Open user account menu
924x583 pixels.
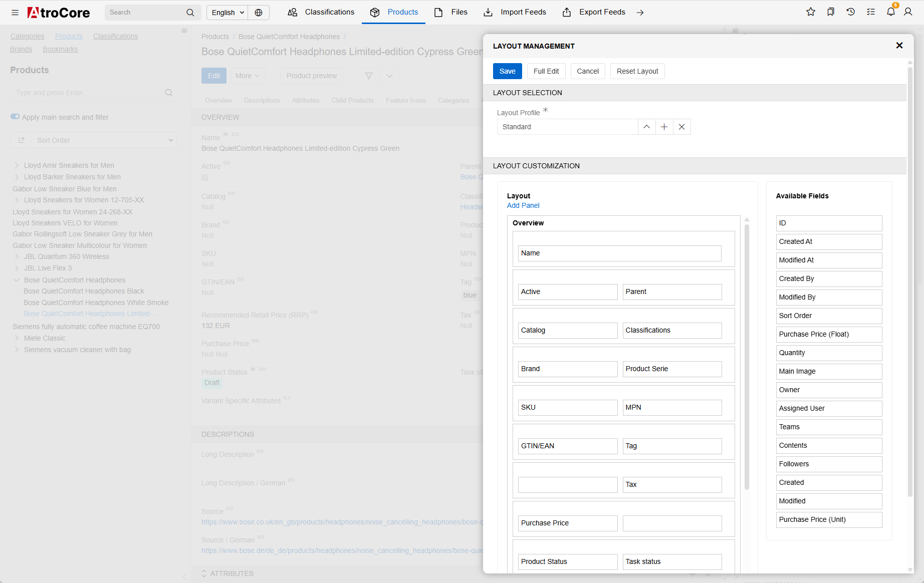pos(908,12)
